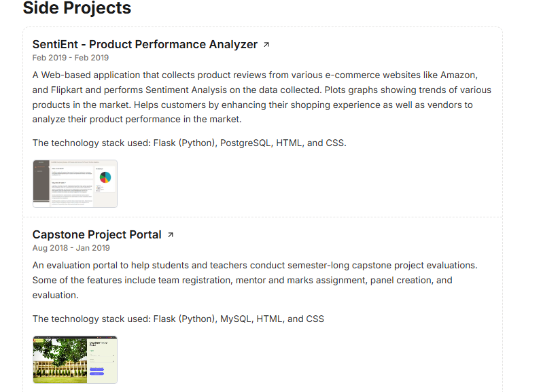Click the Feb 2019 - Feb 2019 date
Screen dimensions: 560x392
[71, 58]
